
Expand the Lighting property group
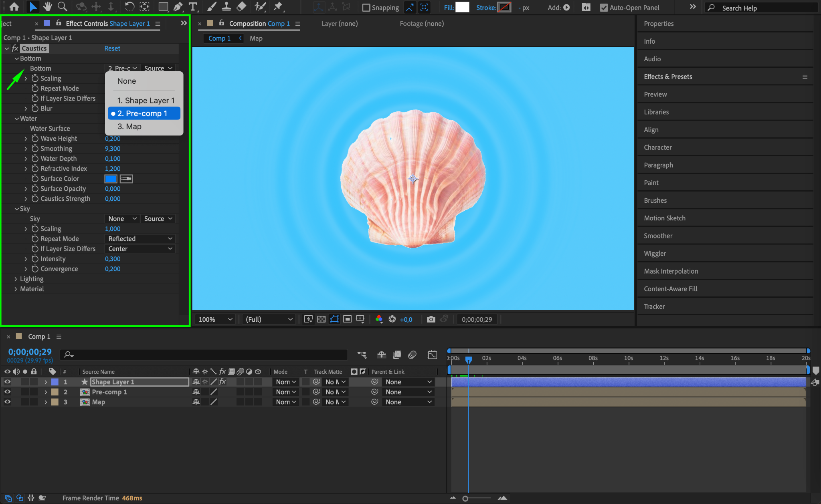(16, 279)
